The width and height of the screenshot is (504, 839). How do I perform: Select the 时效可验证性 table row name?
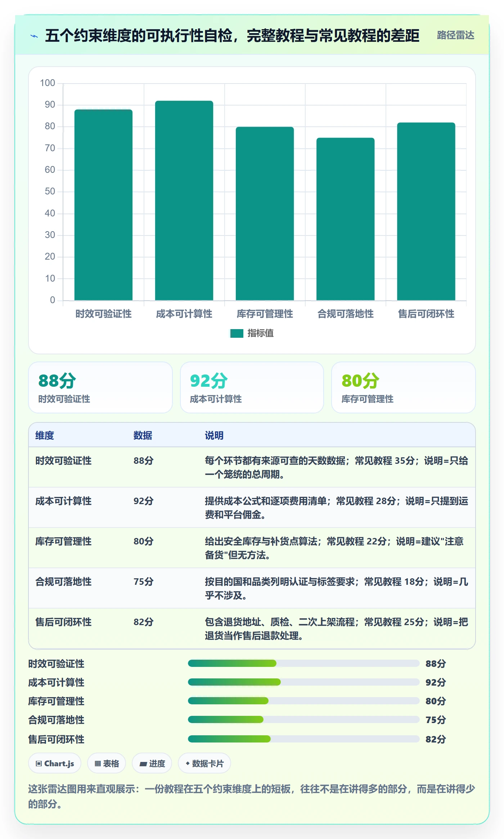(63, 461)
